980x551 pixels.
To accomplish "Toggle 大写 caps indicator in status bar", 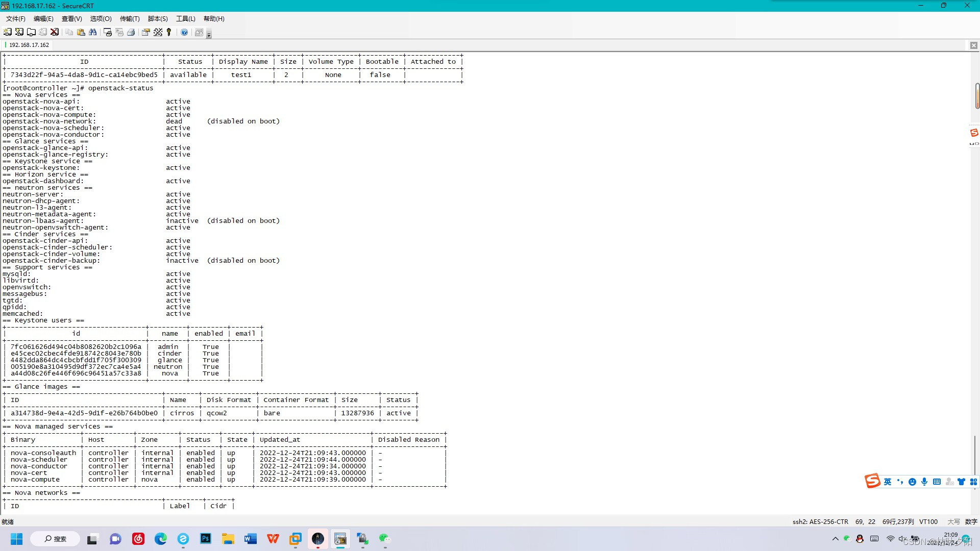I will pos(953,521).
